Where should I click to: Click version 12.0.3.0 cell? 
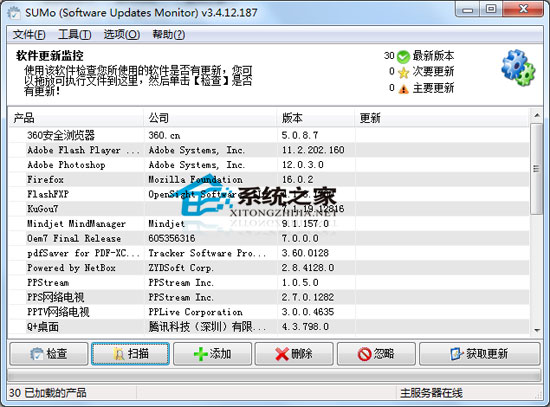click(303, 165)
